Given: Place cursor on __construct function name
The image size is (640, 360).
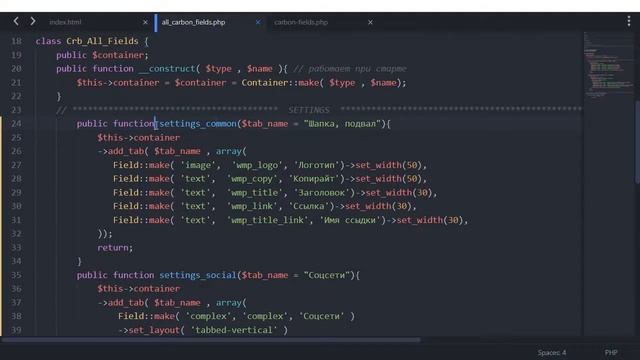Looking at the screenshot, I should [167, 69].
